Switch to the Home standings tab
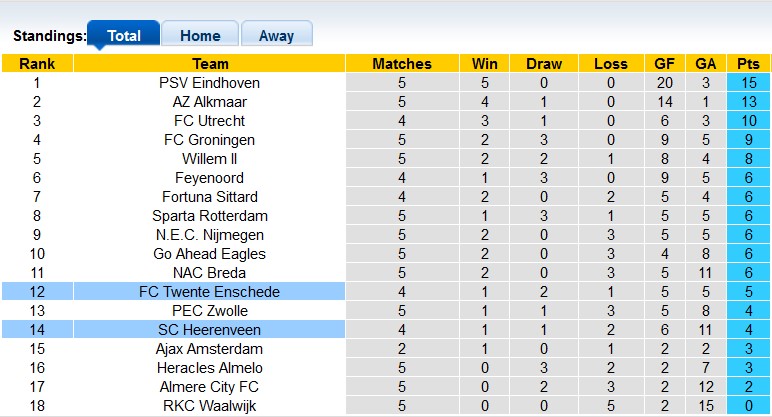 [x=200, y=35]
